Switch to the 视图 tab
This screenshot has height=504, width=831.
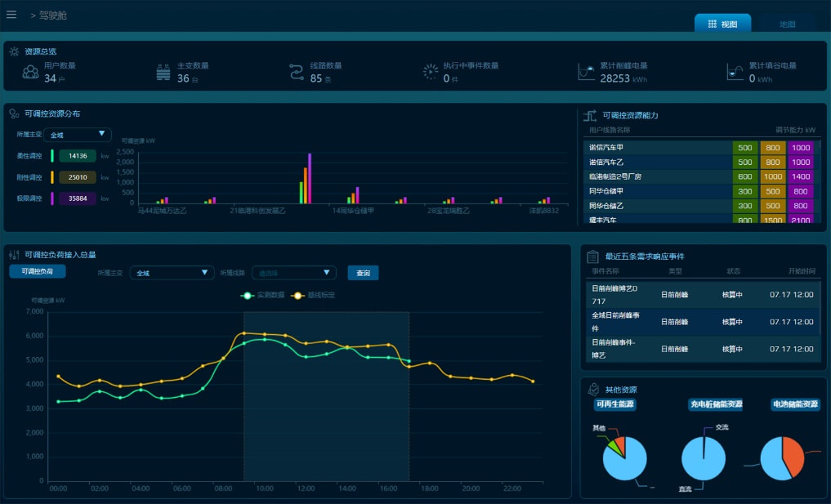[x=722, y=24]
